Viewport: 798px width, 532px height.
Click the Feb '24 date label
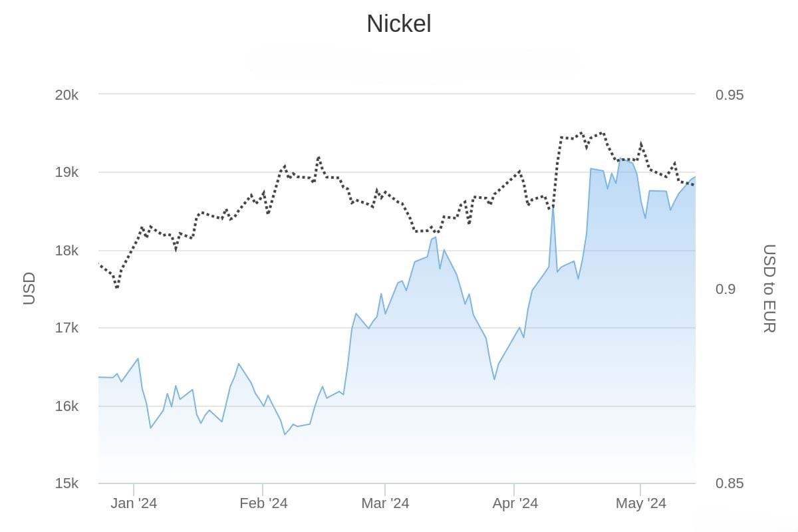[x=263, y=503]
